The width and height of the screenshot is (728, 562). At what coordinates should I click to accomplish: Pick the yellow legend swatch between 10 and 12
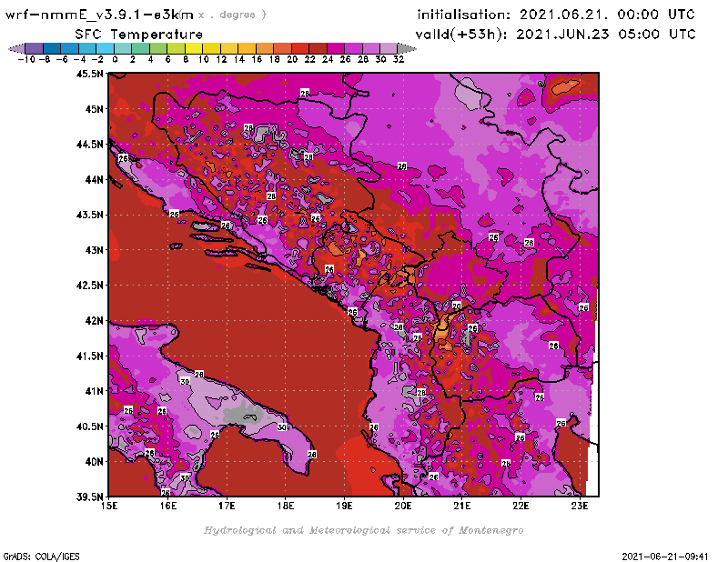pos(211,48)
